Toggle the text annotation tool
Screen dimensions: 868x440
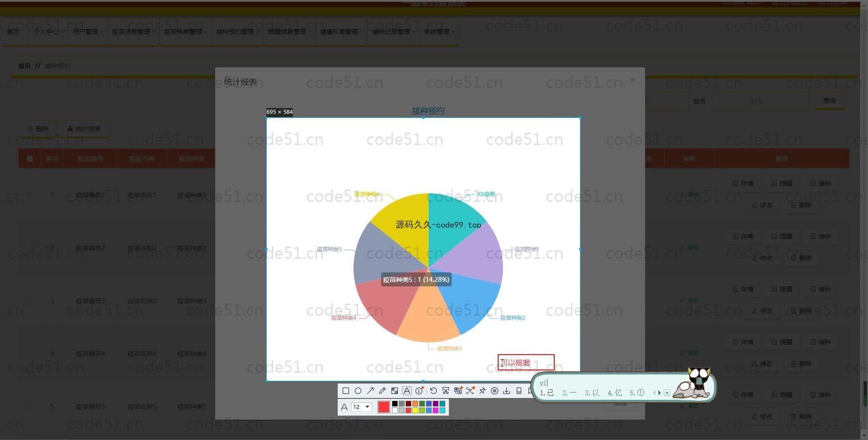(x=407, y=391)
